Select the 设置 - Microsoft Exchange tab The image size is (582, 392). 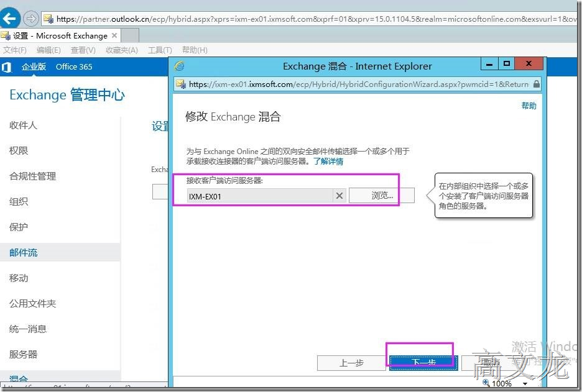tap(60, 35)
